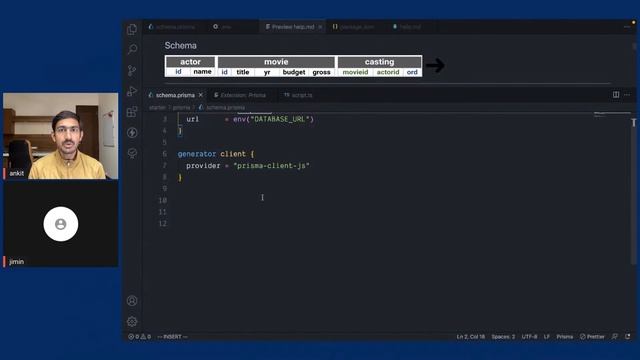Click the casting table header in schema image
The width and height of the screenshot is (640, 360).
click(380, 62)
